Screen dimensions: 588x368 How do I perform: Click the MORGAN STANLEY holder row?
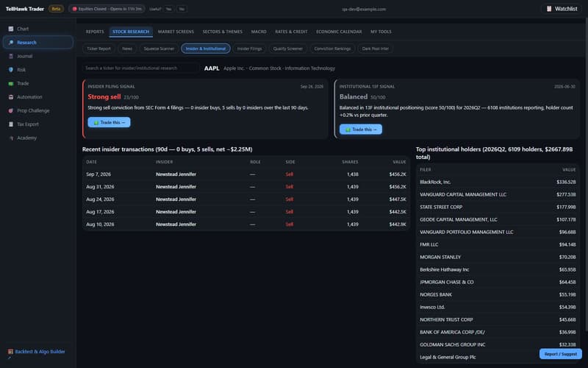point(498,257)
